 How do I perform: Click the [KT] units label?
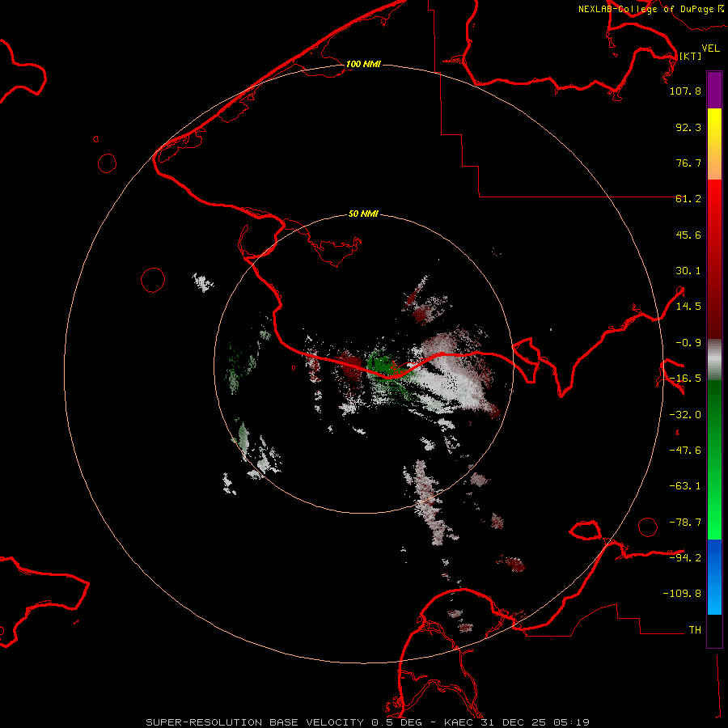coord(691,56)
